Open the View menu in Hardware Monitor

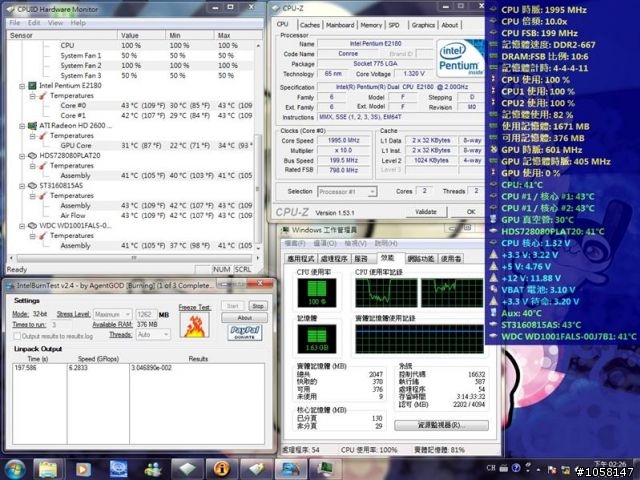[x=55, y=23]
